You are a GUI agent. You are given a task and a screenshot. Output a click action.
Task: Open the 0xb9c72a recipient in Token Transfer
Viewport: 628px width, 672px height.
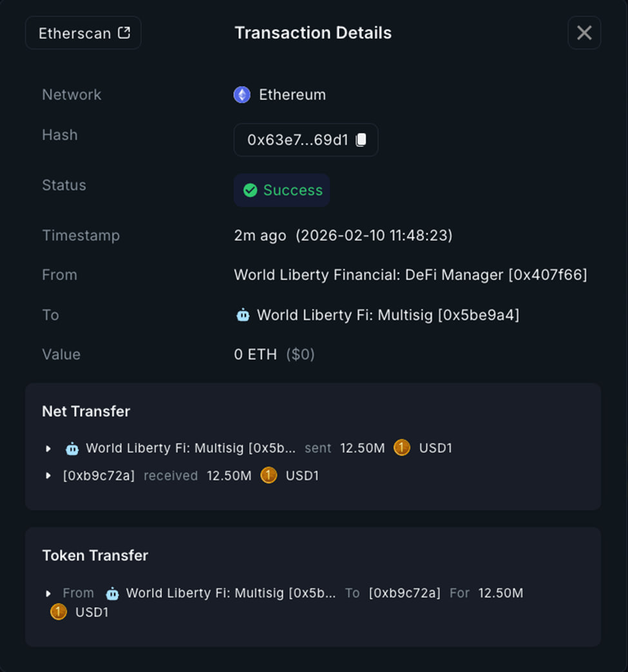(x=404, y=593)
